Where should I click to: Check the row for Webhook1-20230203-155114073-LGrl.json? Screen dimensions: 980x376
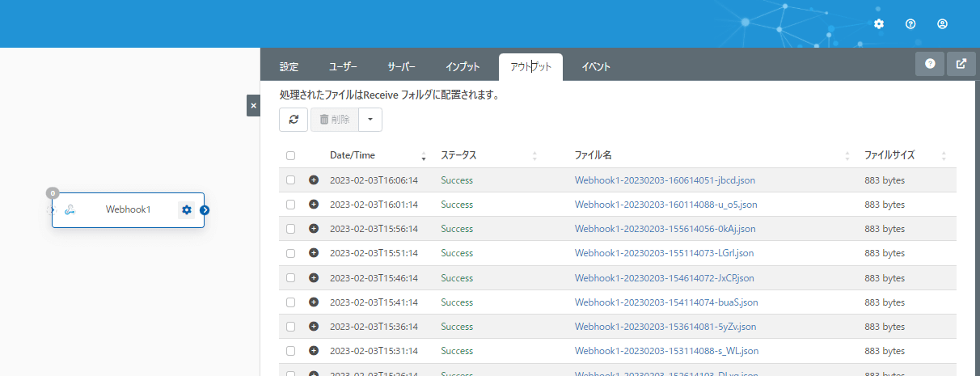[x=291, y=253]
